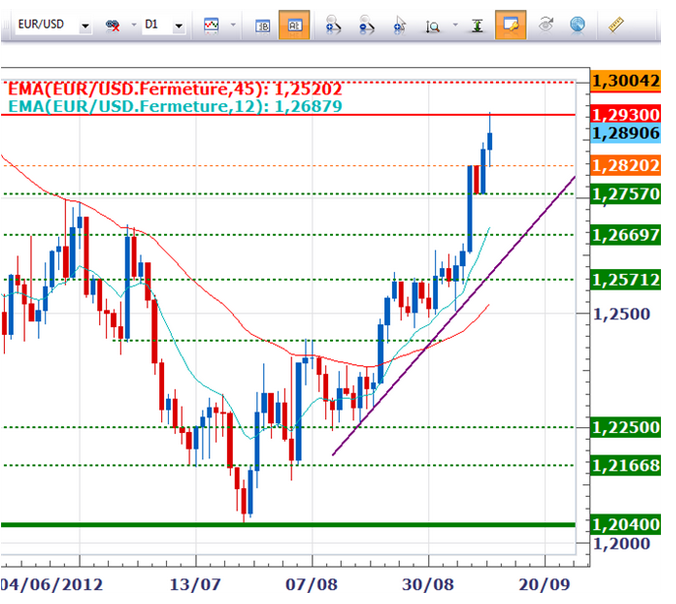Click the auto-fit vertical scale icon
This screenshot has height=604, width=676.
click(477, 25)
